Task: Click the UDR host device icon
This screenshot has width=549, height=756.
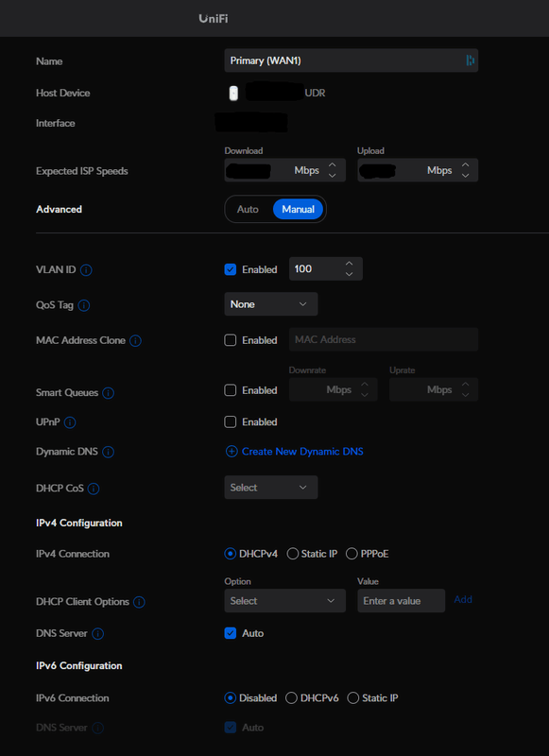Action: (x=233, y=93)
